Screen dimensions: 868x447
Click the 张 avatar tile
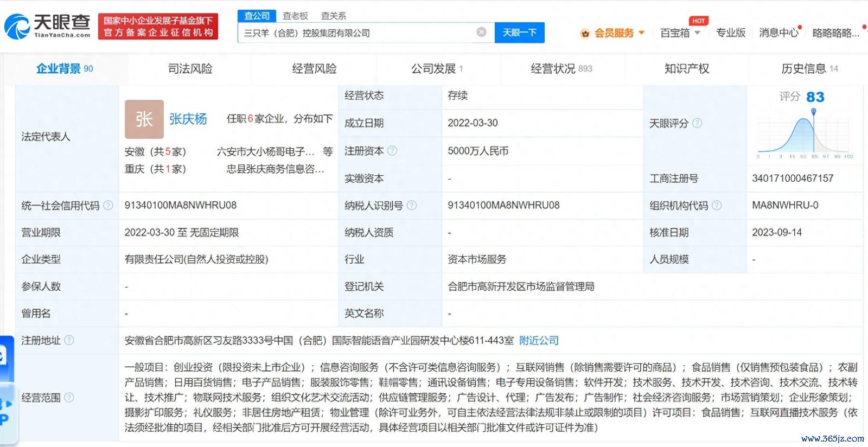[x=144, y=119]
